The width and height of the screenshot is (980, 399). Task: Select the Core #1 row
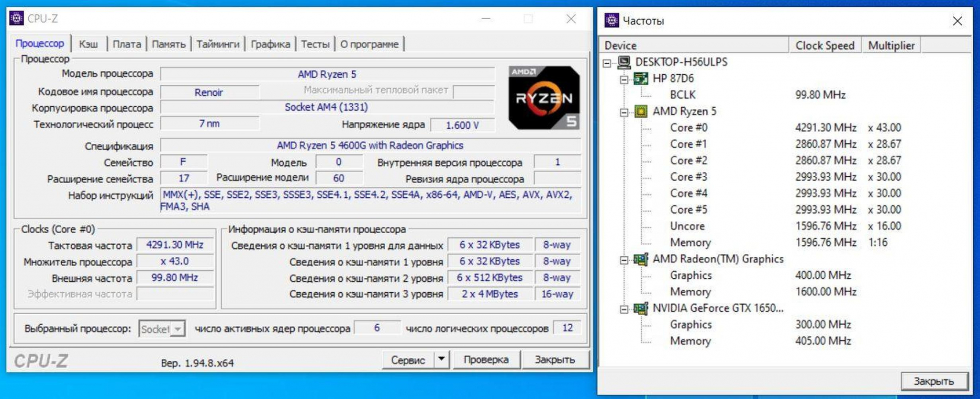[689, 144]
